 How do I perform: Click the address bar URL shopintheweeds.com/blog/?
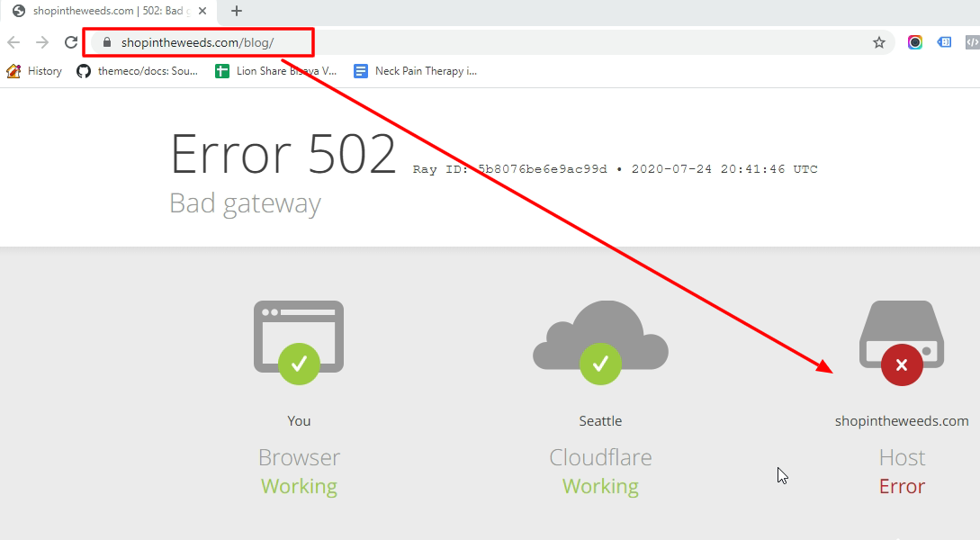point(197,42)
